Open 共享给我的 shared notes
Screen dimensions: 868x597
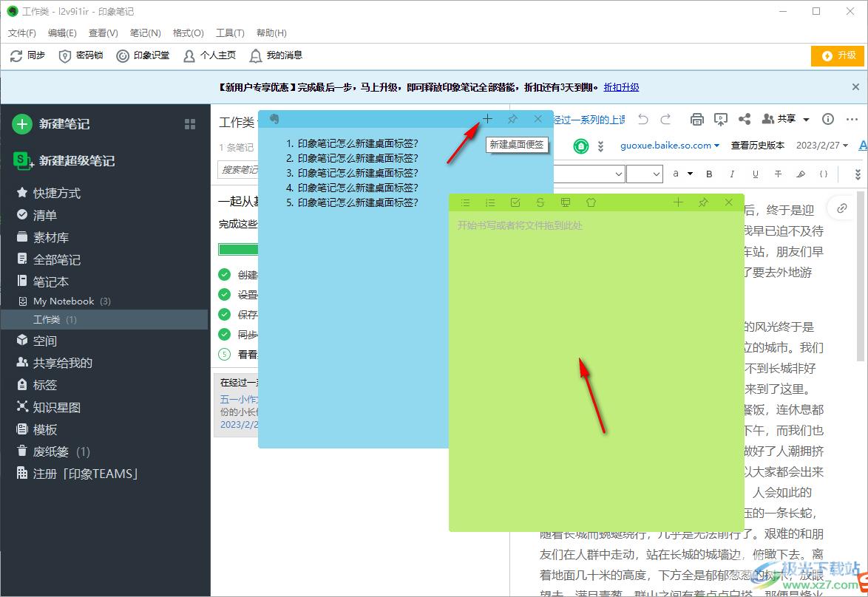tap(55, 363)
